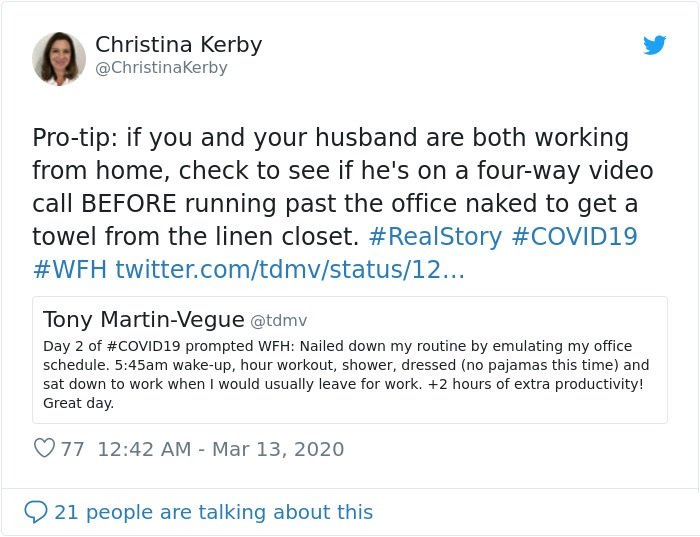Open quoted tweet text about Day 2

coord(346,375)
